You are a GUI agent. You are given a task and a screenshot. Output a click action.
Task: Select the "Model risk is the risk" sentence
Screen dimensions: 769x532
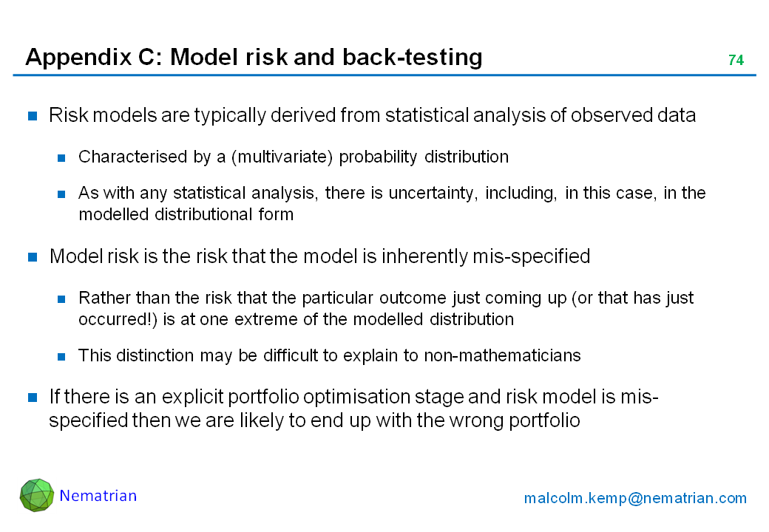319,256
